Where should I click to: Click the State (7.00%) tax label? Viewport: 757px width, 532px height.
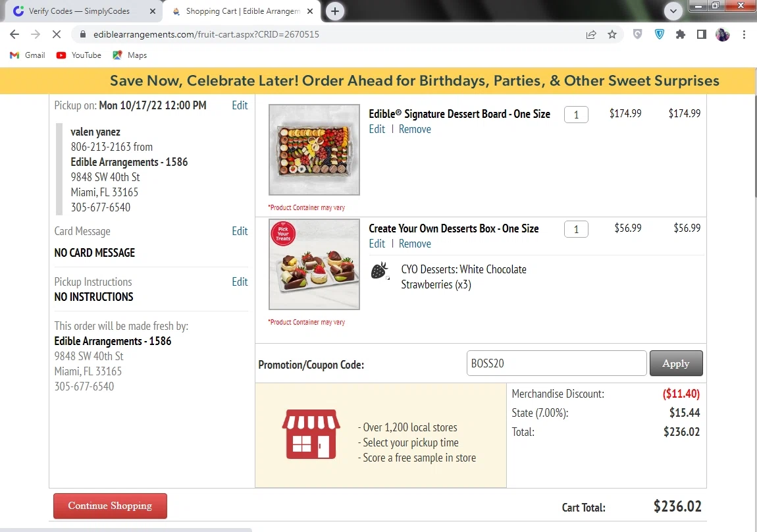540,413
